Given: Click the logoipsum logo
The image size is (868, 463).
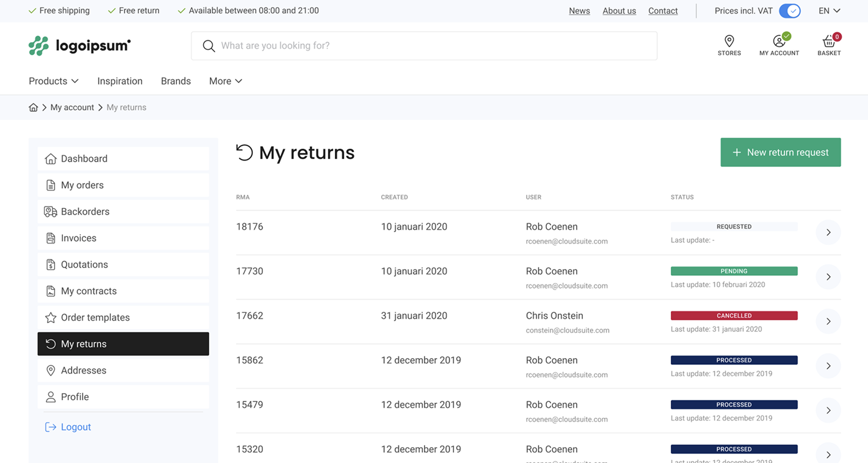Looking at the screenshot, I should (80, 46).
